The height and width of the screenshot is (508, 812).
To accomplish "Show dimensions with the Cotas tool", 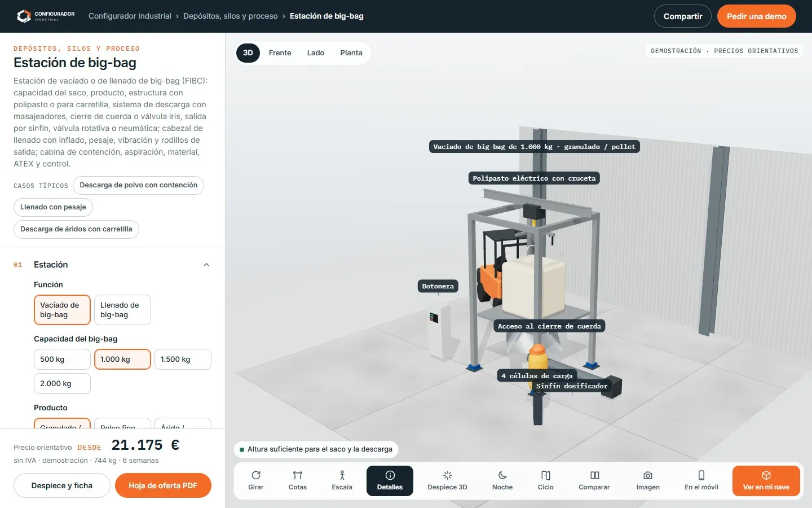I will (x=298, y=481).
